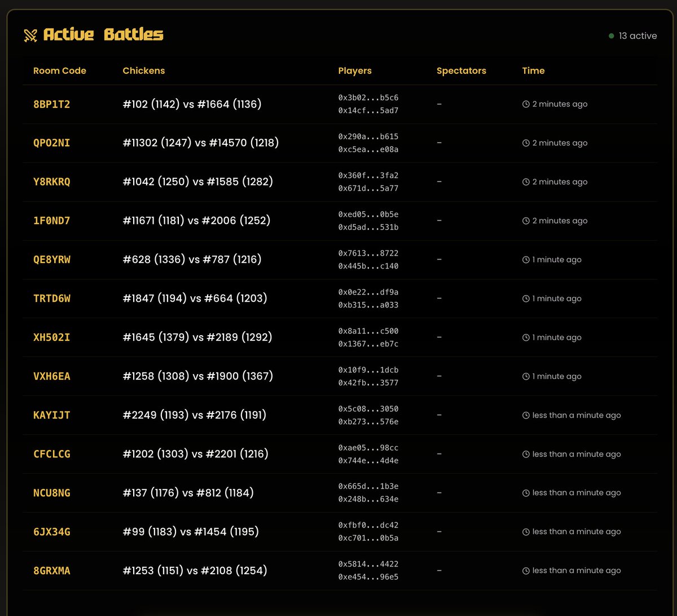Click the green active status dot
The height and width of the screenshot is (616, 677).
(611, 36)
